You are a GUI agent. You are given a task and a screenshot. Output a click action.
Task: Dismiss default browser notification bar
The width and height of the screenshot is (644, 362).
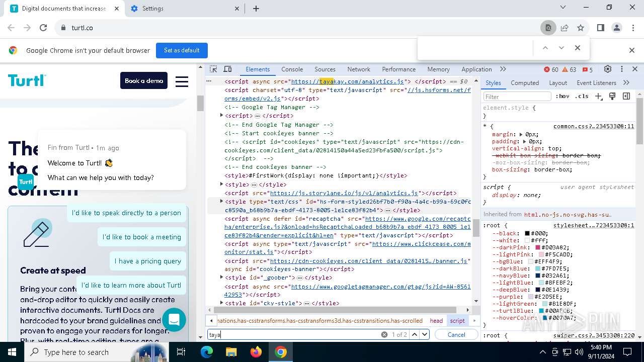[x=632, y=50]
